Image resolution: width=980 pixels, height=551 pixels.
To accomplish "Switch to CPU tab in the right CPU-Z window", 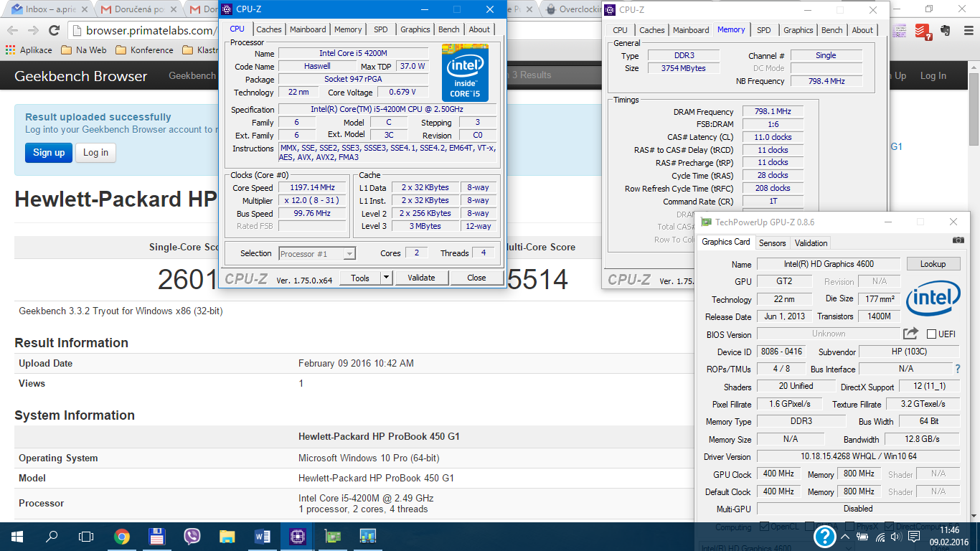I will (620, 30).
